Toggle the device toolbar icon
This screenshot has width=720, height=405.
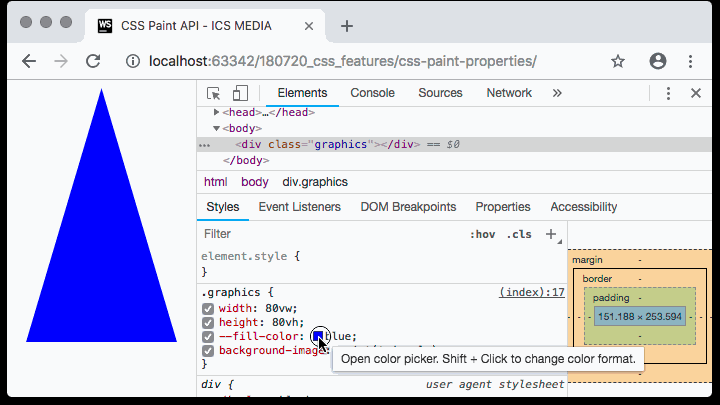pos(239,93)
